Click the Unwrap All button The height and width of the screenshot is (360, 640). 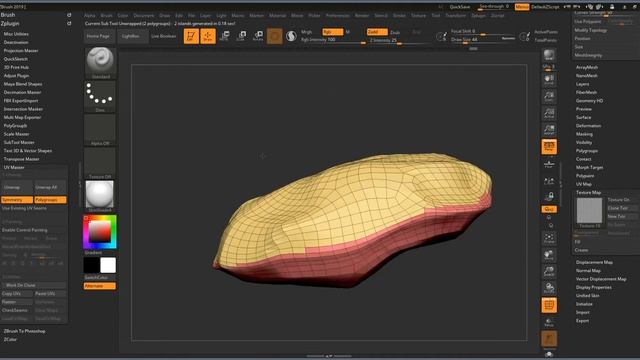click(50, 187)
